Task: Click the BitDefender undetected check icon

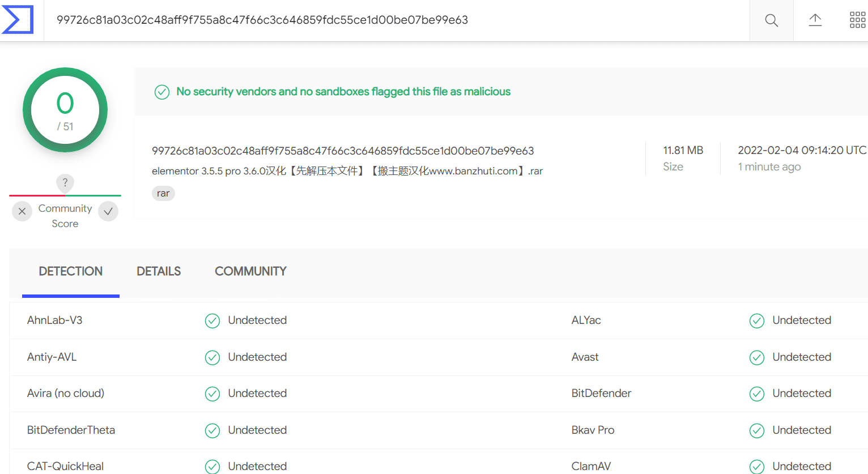Action: (757, 394)
